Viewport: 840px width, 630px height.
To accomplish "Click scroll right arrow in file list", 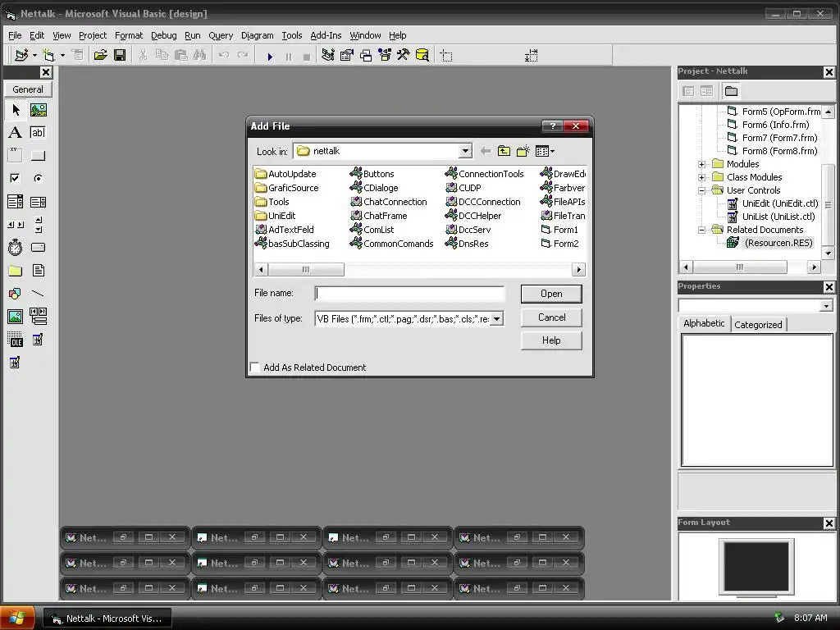I will click(578, 269).
